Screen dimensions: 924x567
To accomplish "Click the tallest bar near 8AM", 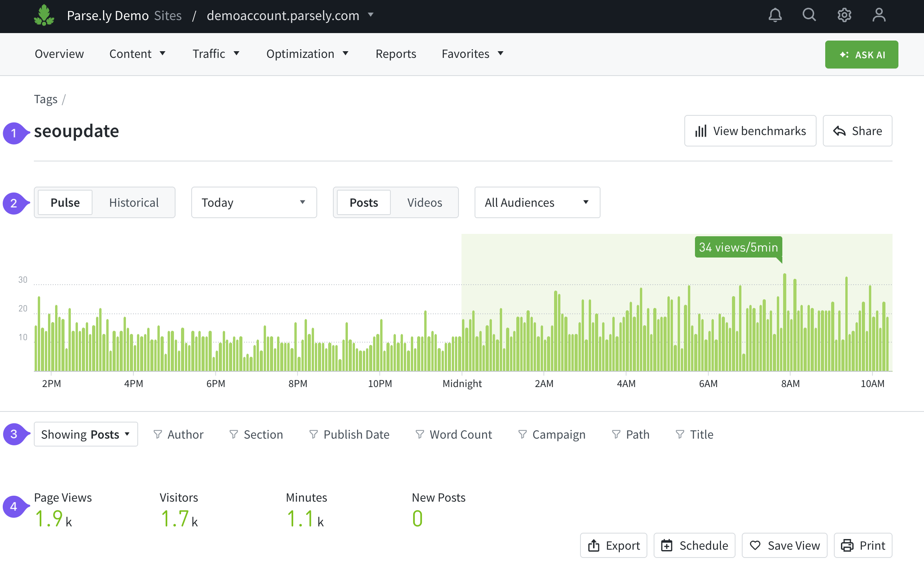I will tap(784, 323).
